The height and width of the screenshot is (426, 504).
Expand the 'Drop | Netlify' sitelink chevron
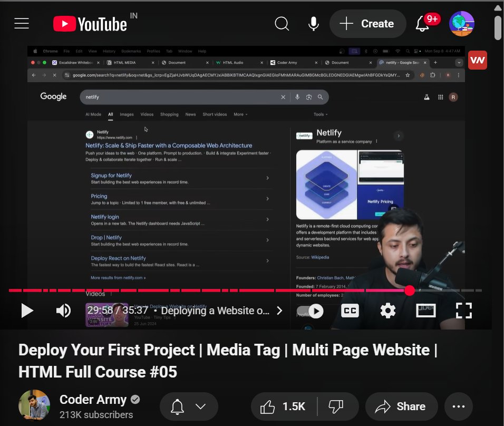[x=267, y=240]
